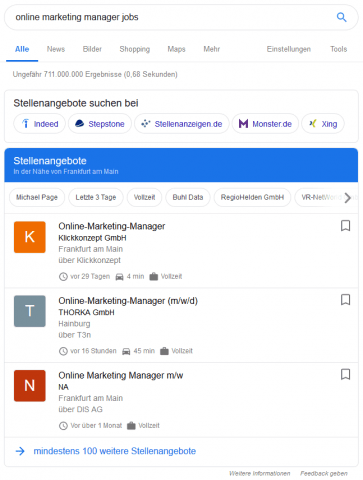Switch to the Maps tab
Screen dimensions: 363x480
(176, 49)
